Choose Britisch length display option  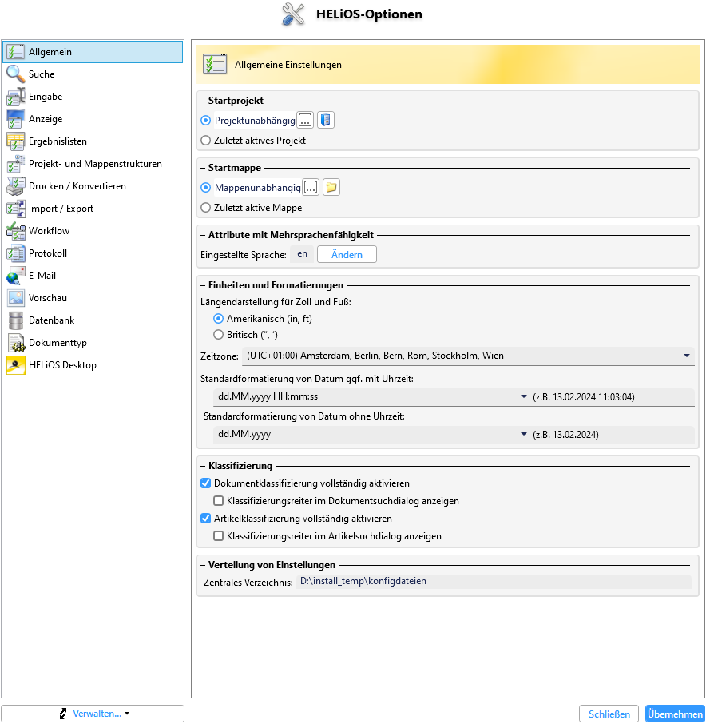218,334
